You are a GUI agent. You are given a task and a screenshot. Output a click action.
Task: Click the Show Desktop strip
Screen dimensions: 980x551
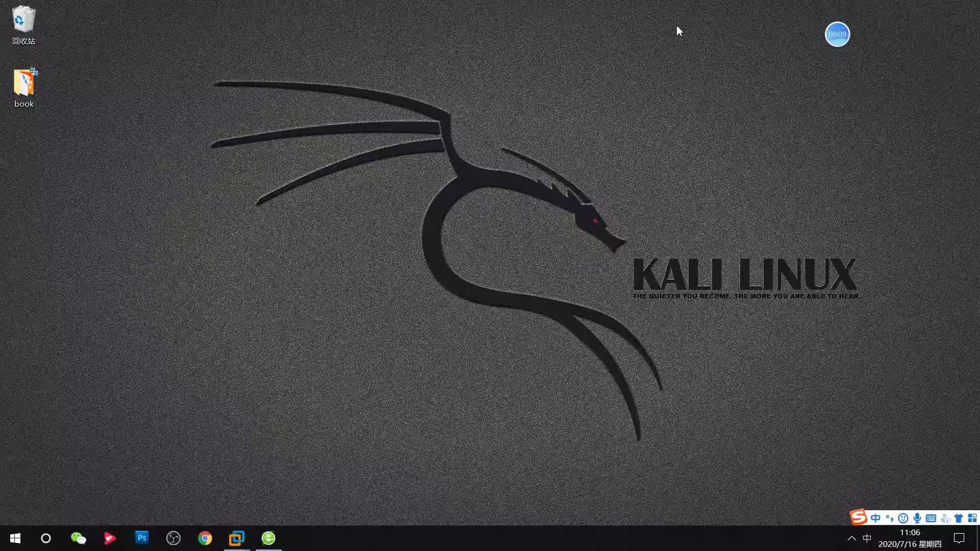(978, 538)
